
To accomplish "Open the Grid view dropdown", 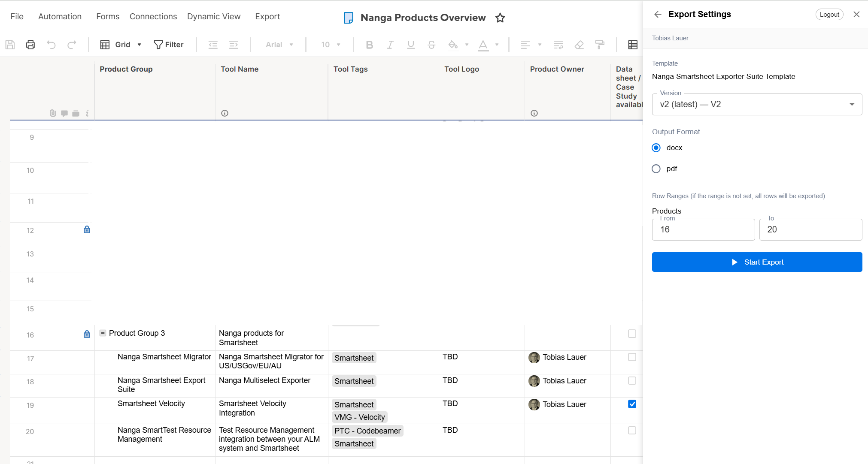I will pos(121,45).
